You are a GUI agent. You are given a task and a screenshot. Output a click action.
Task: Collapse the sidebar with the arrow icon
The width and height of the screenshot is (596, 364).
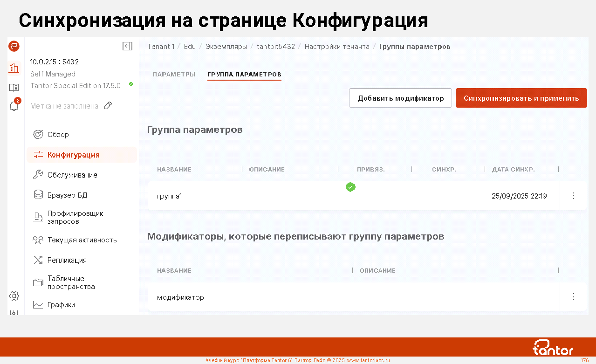click(x=127, y=46)
